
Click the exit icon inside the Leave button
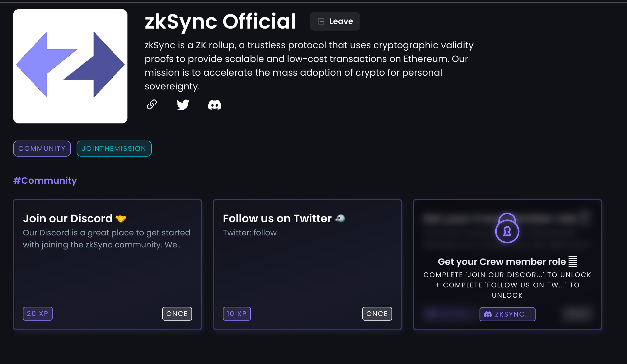tap(321, 21)
